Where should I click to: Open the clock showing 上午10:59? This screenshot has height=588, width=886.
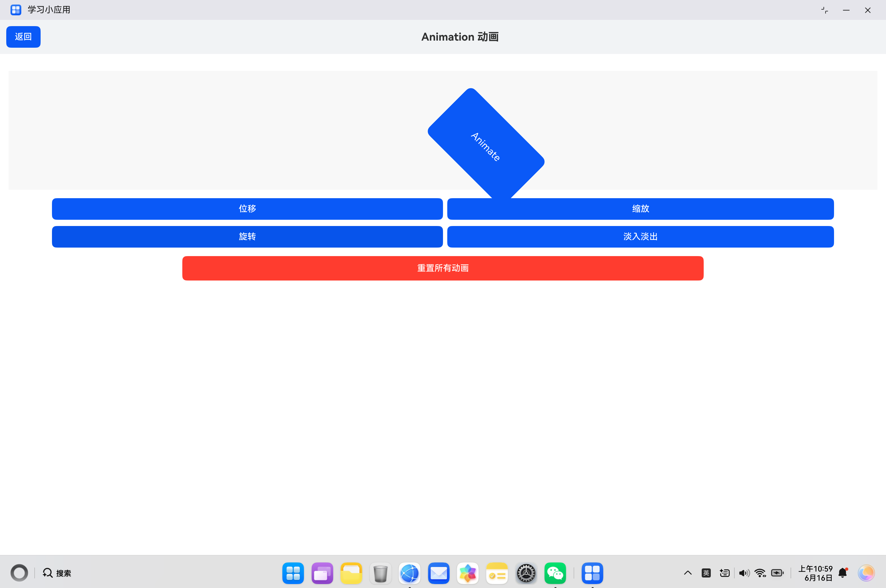pyautogui.click(x=816, y=573)
